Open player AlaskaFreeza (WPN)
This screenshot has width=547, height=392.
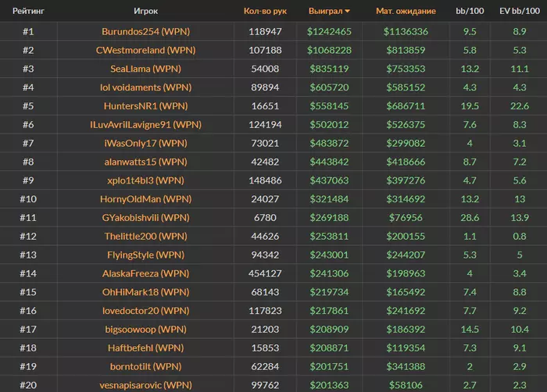(x=146, y=273)
